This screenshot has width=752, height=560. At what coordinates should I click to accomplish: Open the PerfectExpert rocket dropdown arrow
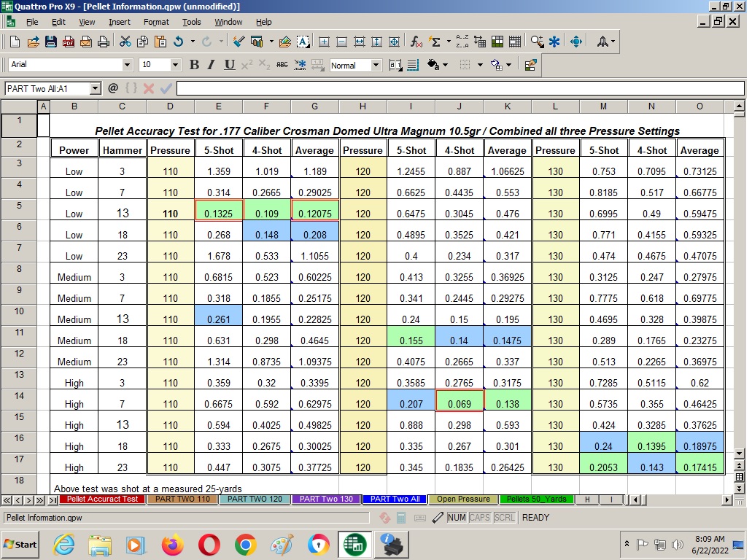(x=613, y=42)
